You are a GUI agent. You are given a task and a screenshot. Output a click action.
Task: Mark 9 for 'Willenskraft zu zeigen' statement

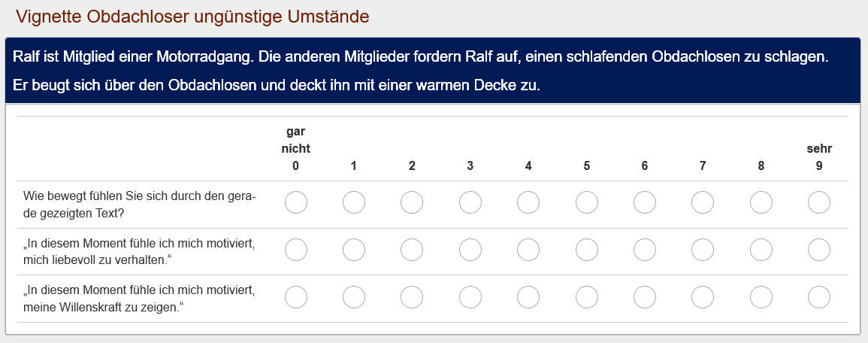(x=818, y=298)
